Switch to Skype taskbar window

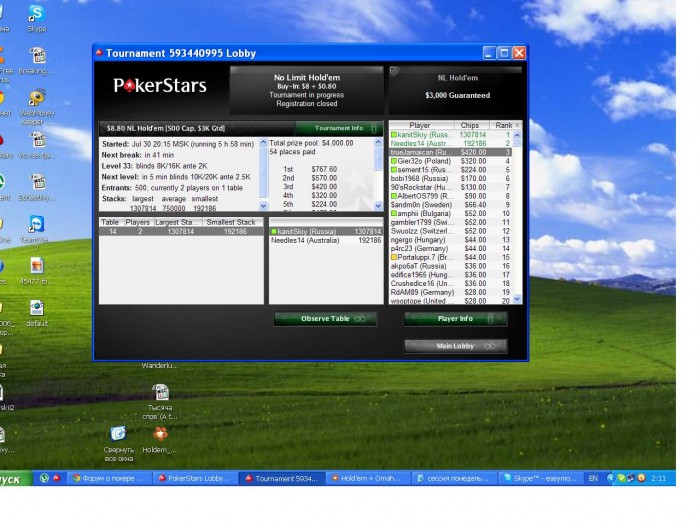pyautogui.click(x=540, y=478)
